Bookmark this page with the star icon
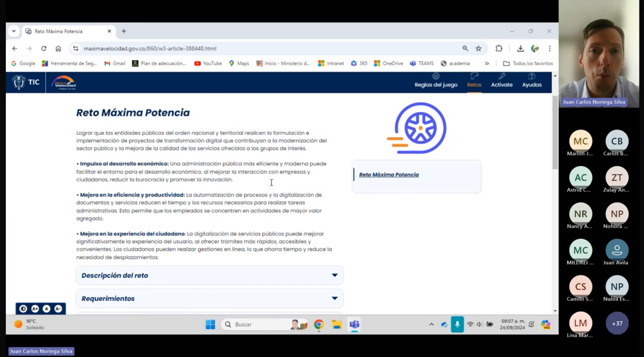644x357 pixels. [478, 48]
